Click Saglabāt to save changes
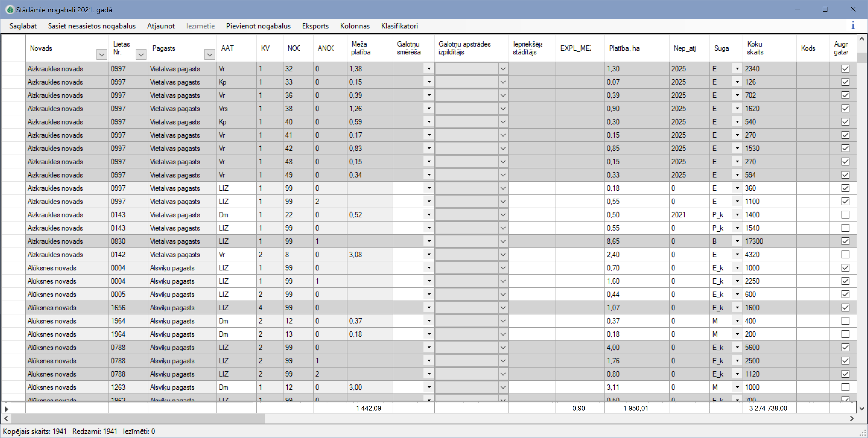 (x=23, y=26)
